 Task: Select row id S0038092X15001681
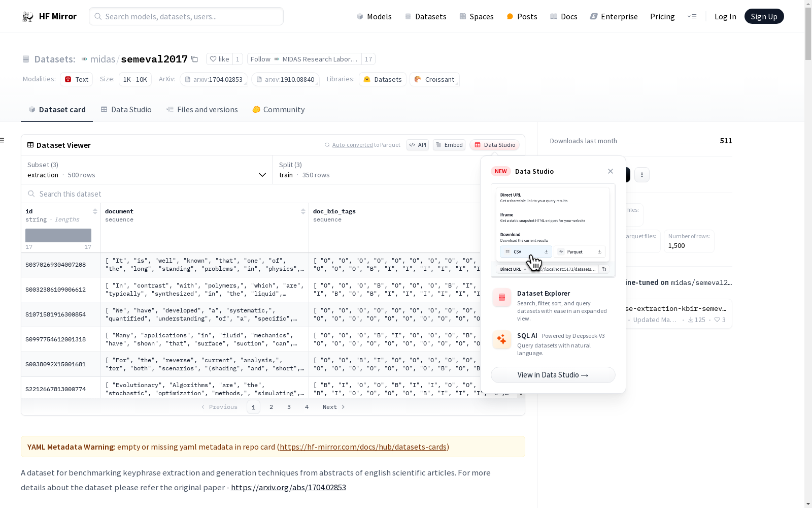[56, 364]
